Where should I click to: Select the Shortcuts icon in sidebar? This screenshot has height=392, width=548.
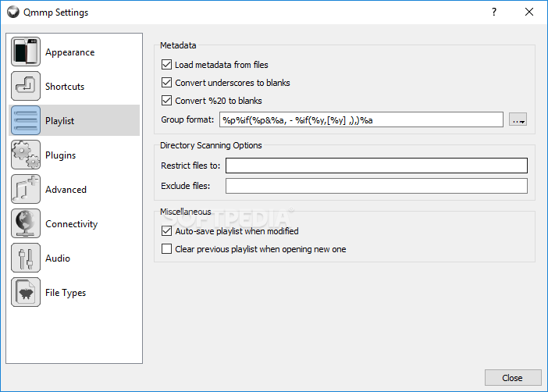[26, 86]
